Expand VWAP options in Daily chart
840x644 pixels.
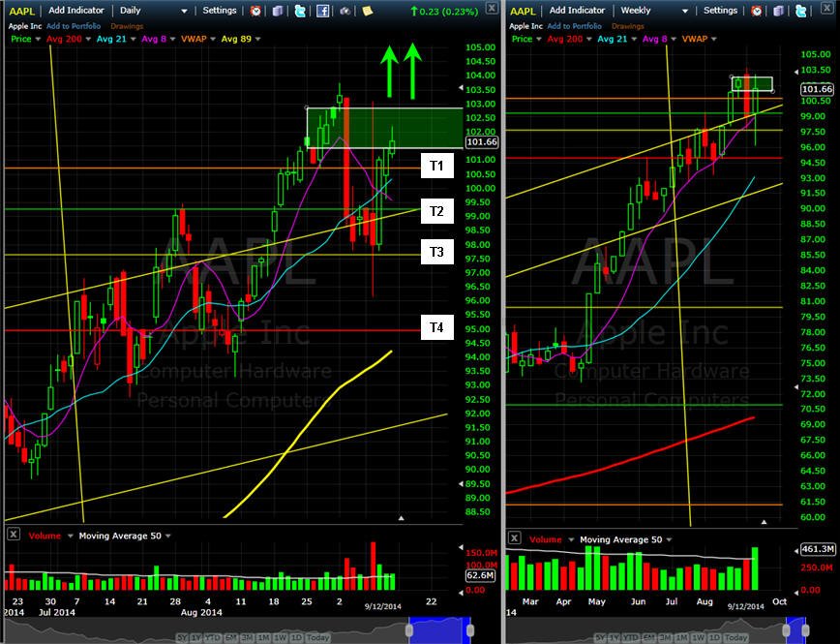(x=213, y=39)
